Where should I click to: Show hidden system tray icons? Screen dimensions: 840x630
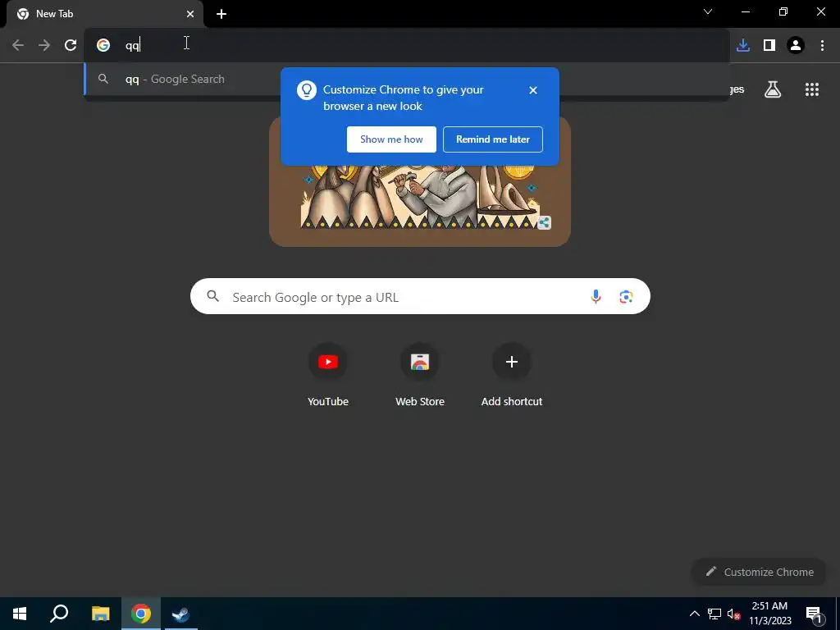coord(694,614)
